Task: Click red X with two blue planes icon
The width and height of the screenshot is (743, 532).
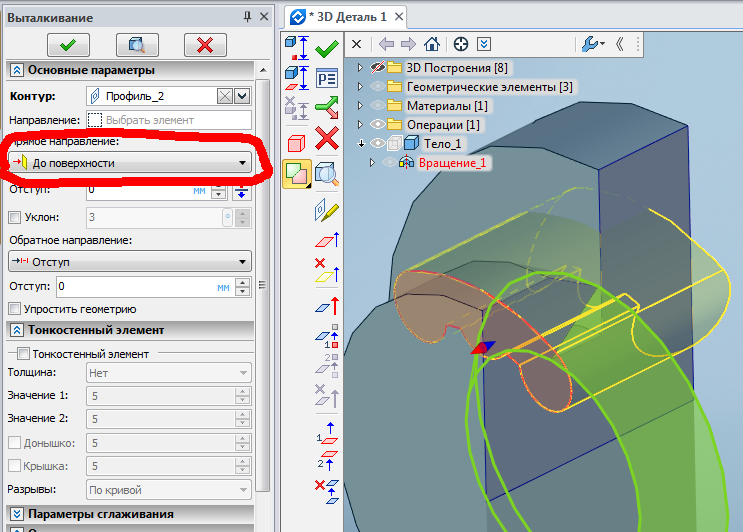Action: click(327, 492)
